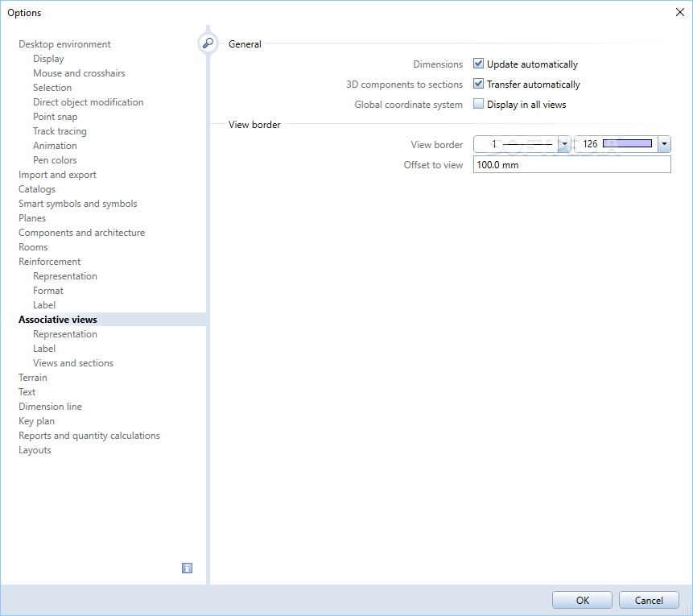693x616 pixels.
Task: Select Representation under Reinforcement
Action: pos(65,276)
